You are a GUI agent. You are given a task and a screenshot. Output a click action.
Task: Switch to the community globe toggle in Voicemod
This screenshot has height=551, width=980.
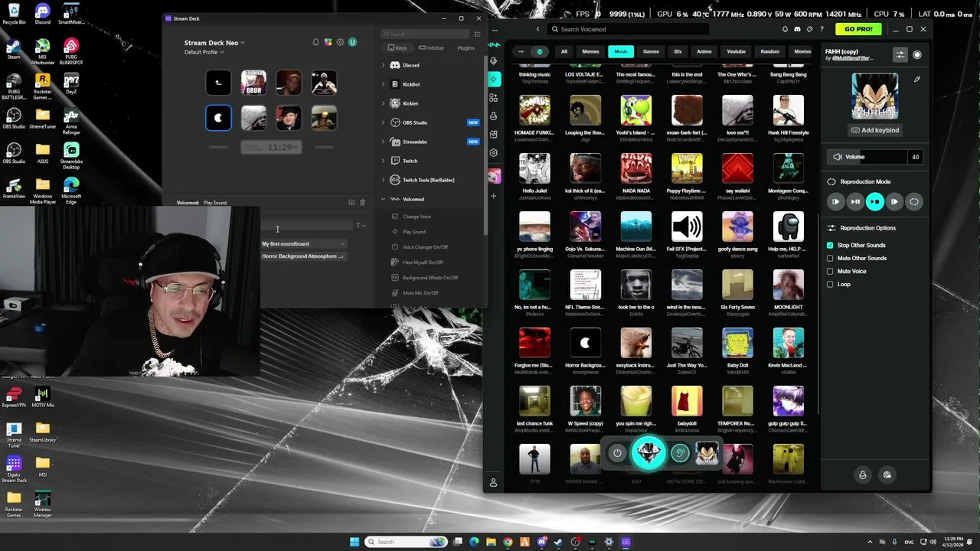[x=540, y=52]
